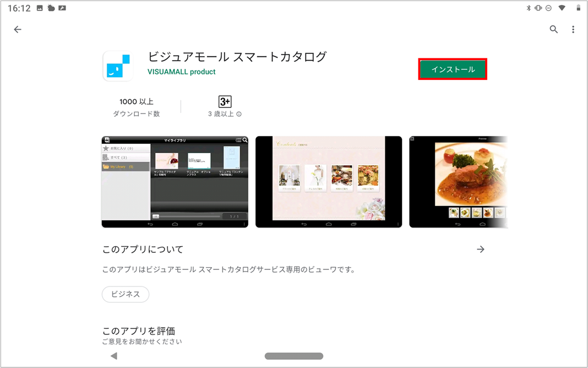Tap the vibrate mode icon in status bar
Image resolution: width=588 pixels, height=368 pixels.
(x=538, y=8)
